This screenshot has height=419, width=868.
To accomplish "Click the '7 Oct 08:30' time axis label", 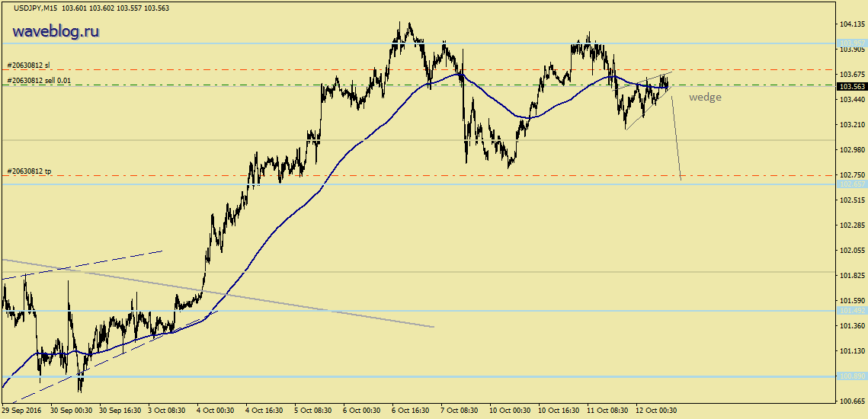I will [457, 411].
